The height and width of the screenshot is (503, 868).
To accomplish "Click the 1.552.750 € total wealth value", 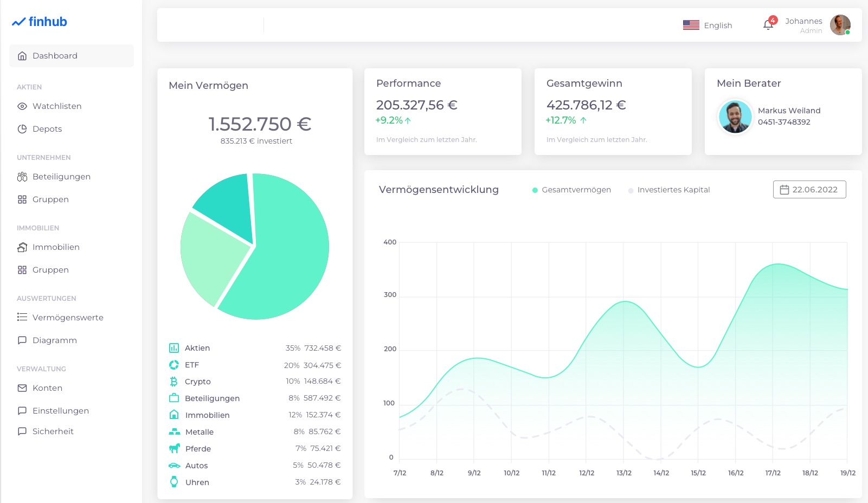I will (x=260, y=124).
